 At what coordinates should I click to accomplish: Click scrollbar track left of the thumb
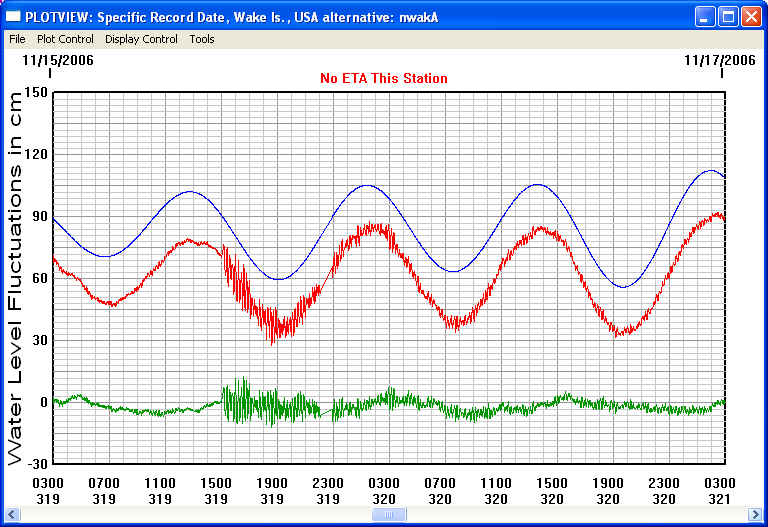[x=200, y=514]
